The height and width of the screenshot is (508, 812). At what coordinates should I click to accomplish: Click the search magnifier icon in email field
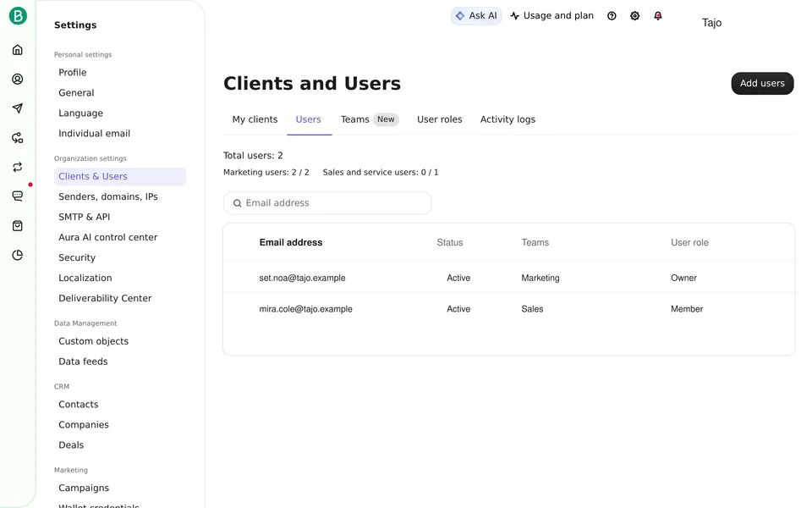[x=237, y=203]
